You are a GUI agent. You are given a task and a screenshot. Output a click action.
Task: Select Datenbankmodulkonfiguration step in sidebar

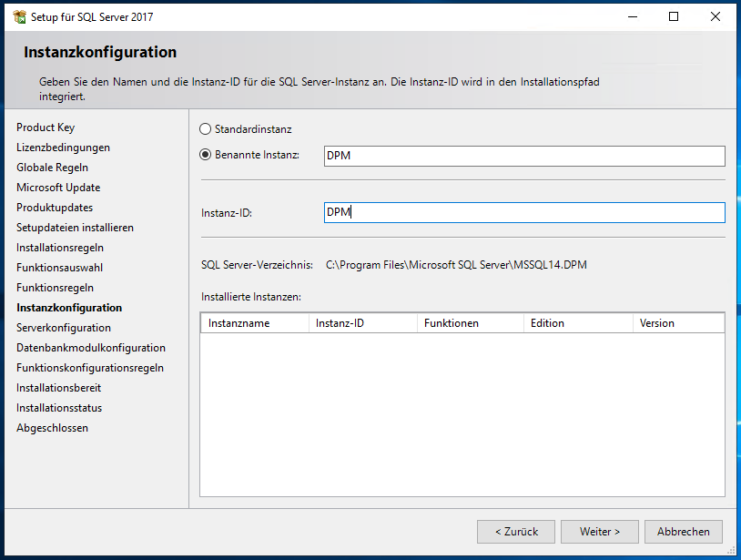pos(91,348)
